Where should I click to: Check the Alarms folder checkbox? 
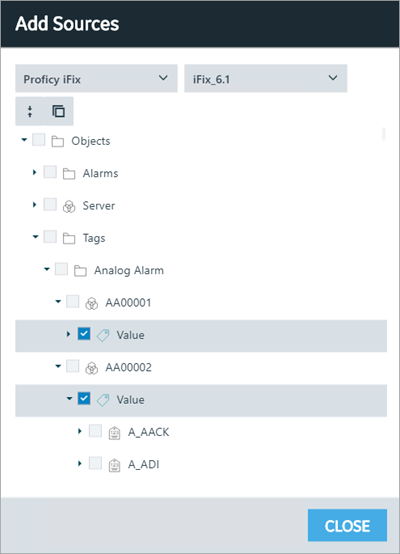[50, 172]
